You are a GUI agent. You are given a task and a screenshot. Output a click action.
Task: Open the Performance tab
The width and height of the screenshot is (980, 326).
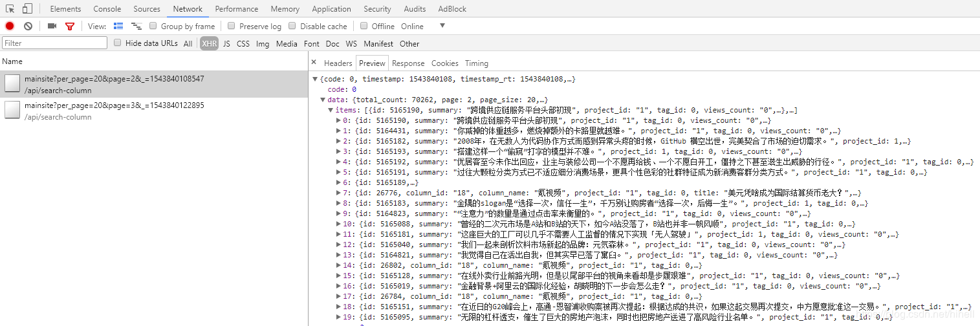[x=237, y=9]
